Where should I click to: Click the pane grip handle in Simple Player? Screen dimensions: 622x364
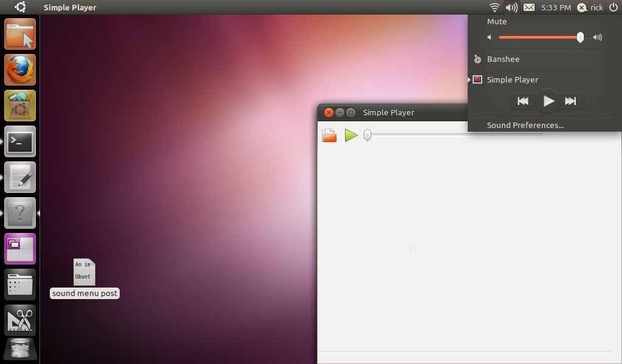(411, 249)
